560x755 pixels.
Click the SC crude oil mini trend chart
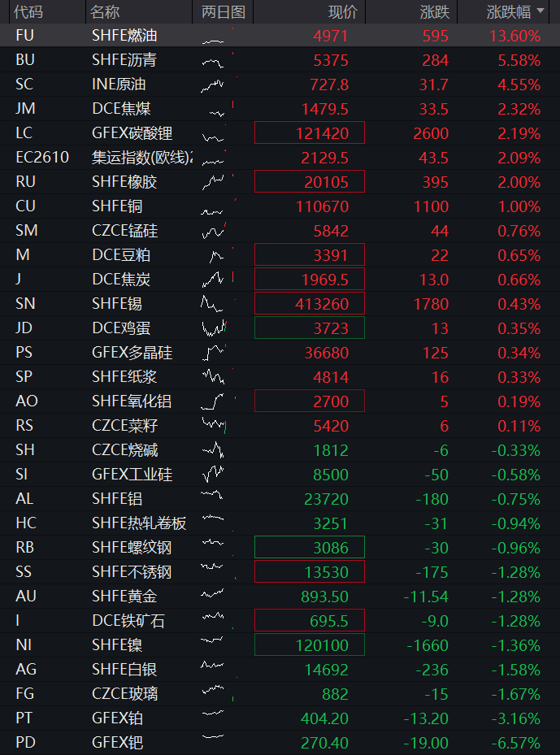point(218,85)
